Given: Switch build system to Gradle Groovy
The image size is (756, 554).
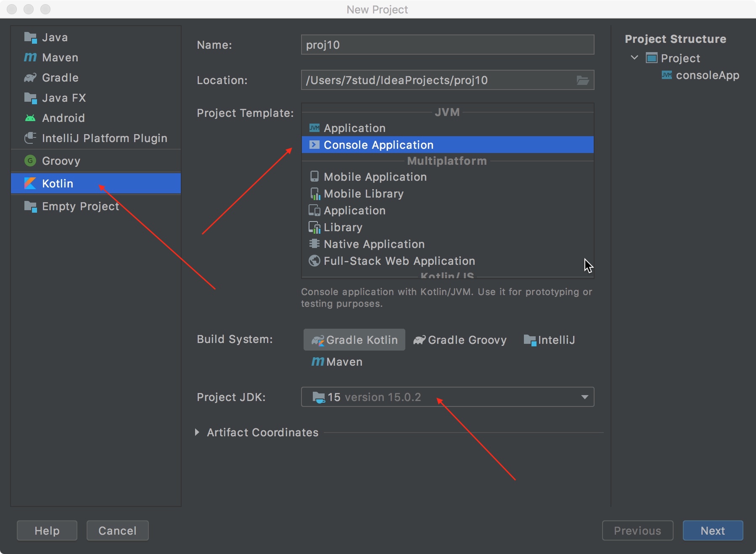Looking at the screenshot, I should click(x=460, y=340).
